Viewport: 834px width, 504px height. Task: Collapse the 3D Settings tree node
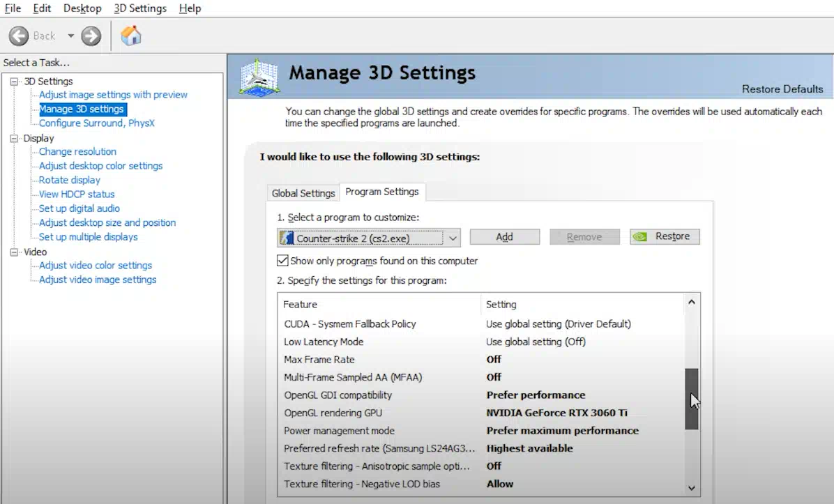click(x=15, y=82)
